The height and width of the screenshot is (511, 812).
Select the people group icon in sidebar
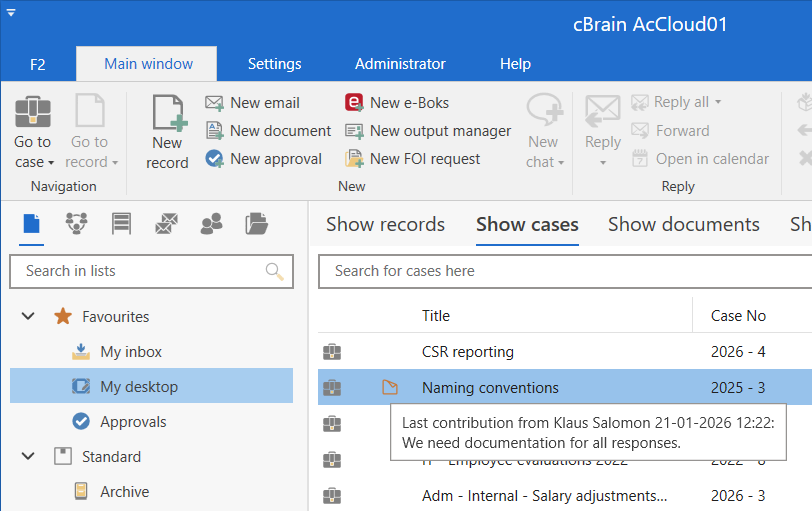click(211, 224)
